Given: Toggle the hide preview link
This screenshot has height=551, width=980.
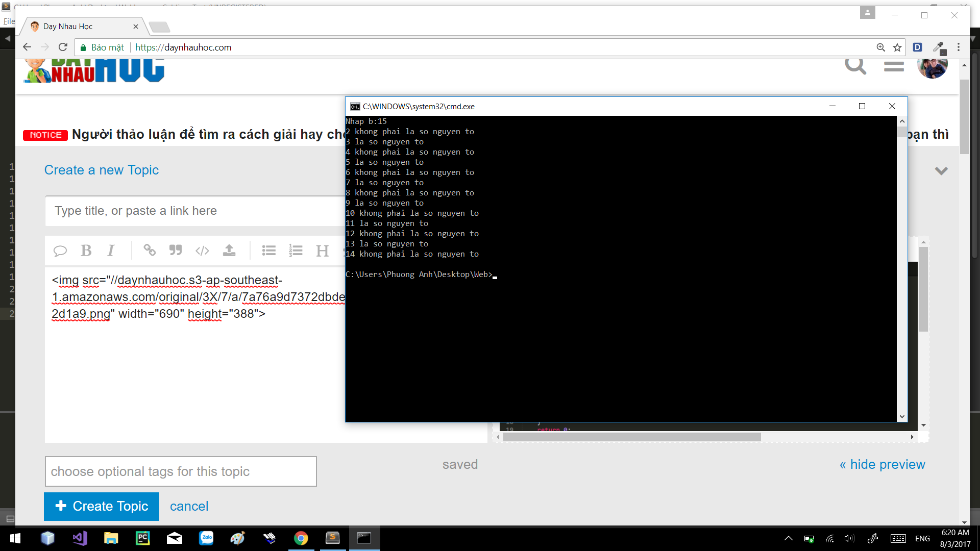Looking at the screenshot, I should tap(882, 464).
